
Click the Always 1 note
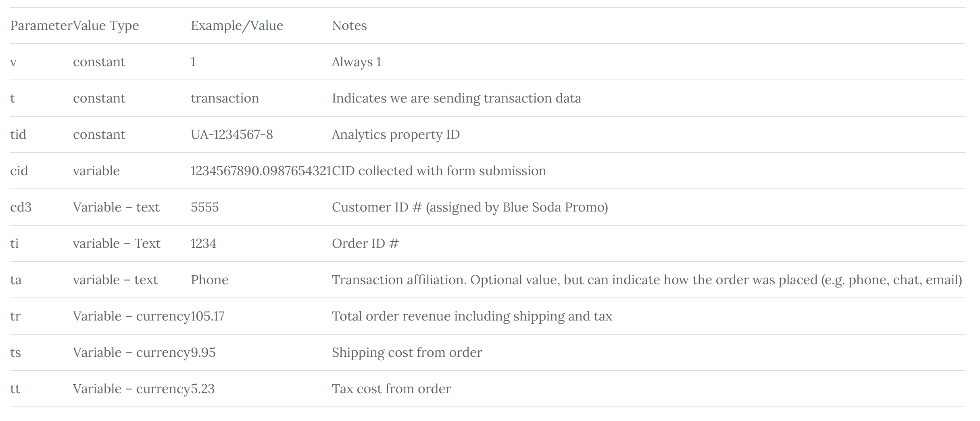(357, 62)
